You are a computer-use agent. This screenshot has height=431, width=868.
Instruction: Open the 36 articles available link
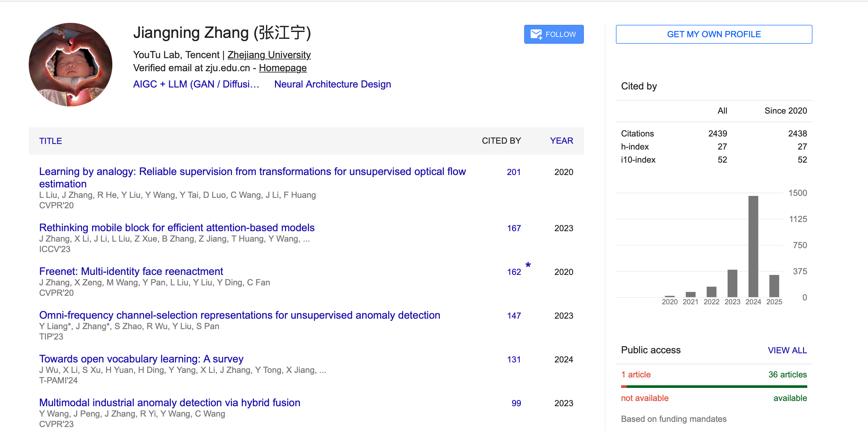pyautogui.click(x=787, y=375)
